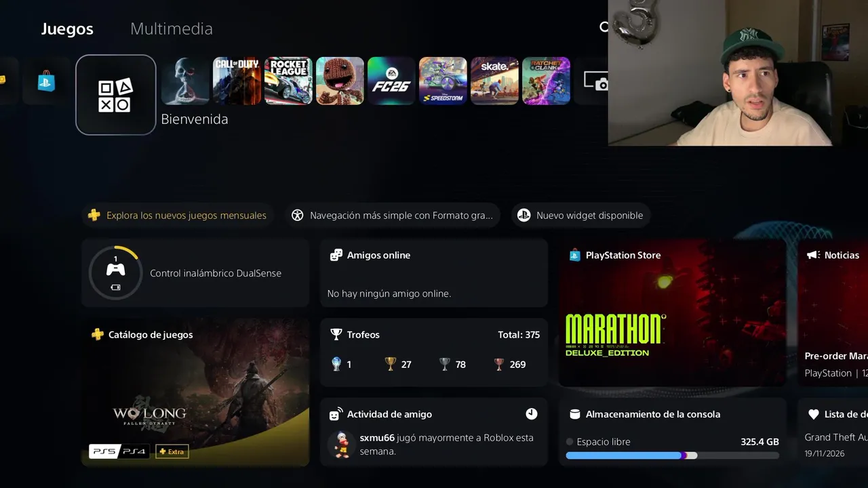This screenshot has width=868, height=488.
Task: Click the clock icon in Actividad de amigo
Action: [x=532, y=414]
